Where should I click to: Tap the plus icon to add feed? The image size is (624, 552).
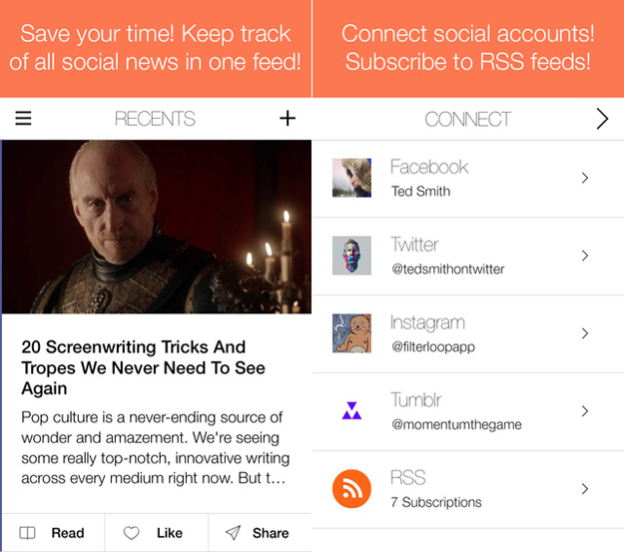287,118
